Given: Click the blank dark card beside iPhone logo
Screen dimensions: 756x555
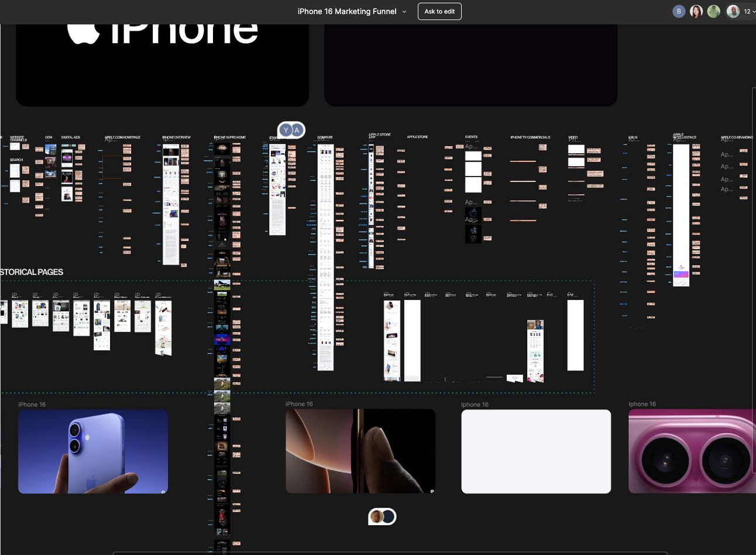Looking at the screenshot, I should pyautogui.click(x=471, y=65).
